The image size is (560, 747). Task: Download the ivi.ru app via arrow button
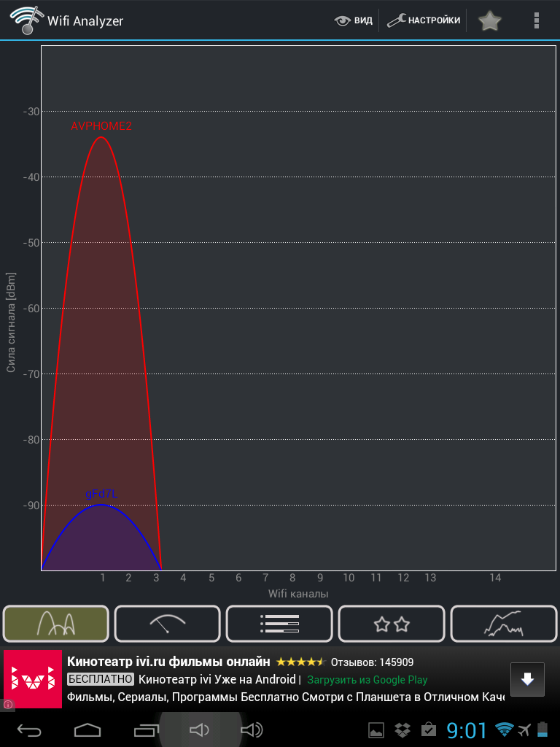click(527, 679)
